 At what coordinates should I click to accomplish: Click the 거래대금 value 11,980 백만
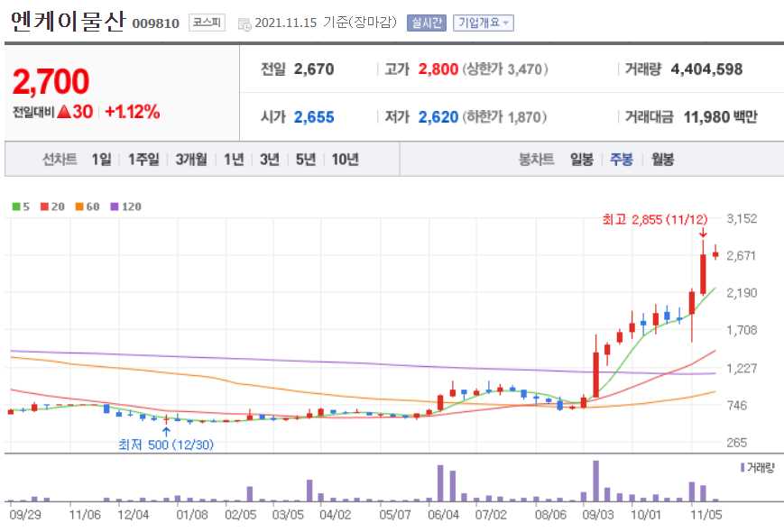pyautogui.click(x=720, y=117)
